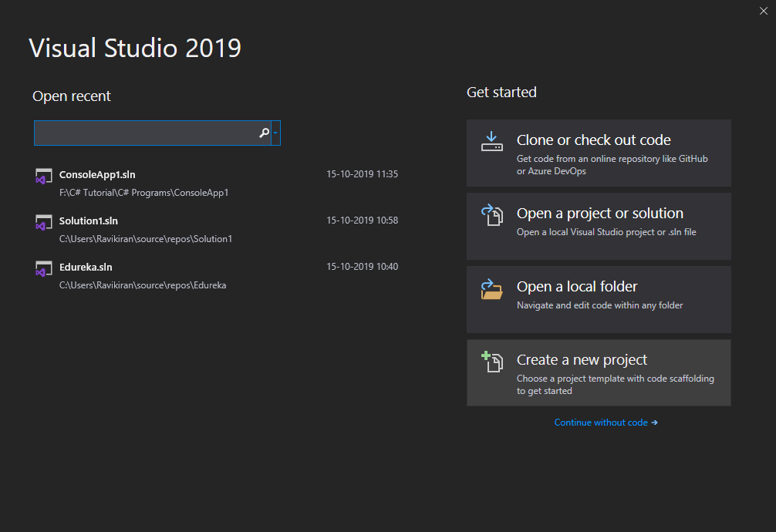Viewport: 776px width, 532px height.
Task: Select Open a project or solution
Action: (x=599, y=226)
